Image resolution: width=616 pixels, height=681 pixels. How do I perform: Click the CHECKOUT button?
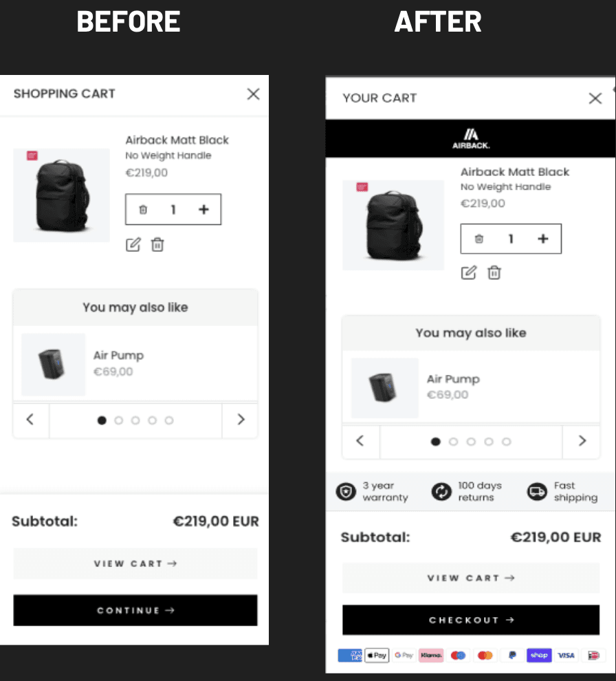click(471, 620)
